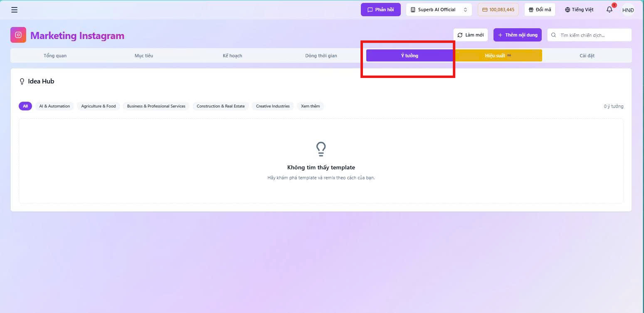
Task: Click the Idea Hub lightbulb icon
Action: pos(22,81)
